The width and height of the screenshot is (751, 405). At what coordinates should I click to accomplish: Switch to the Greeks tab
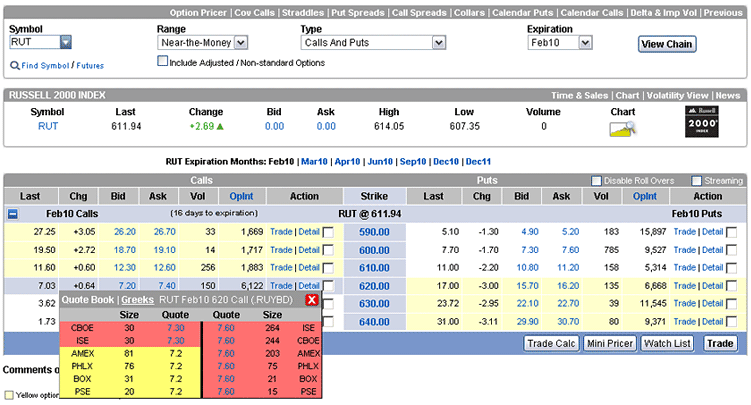pyautogui.click(x=139, y=300)
